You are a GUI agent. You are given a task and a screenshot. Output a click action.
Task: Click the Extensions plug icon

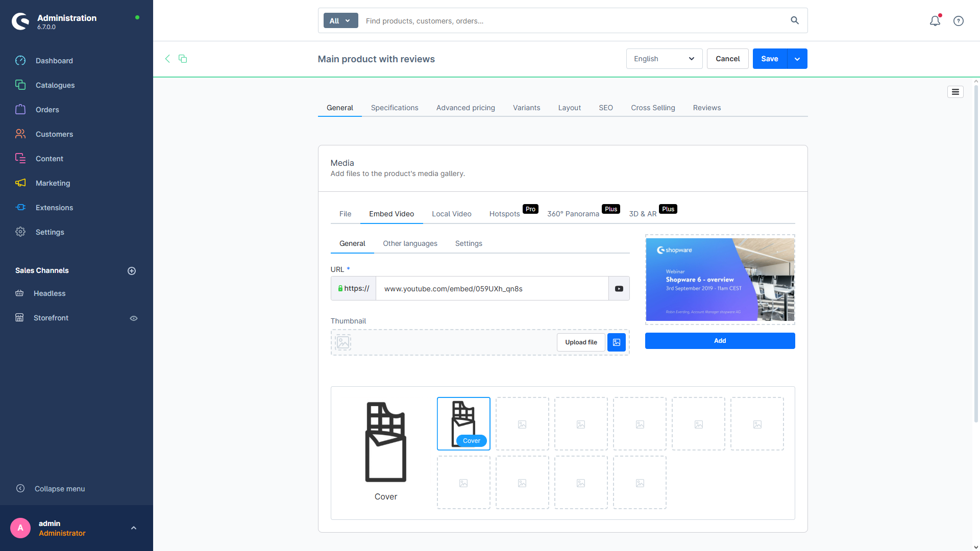(20, 208)
